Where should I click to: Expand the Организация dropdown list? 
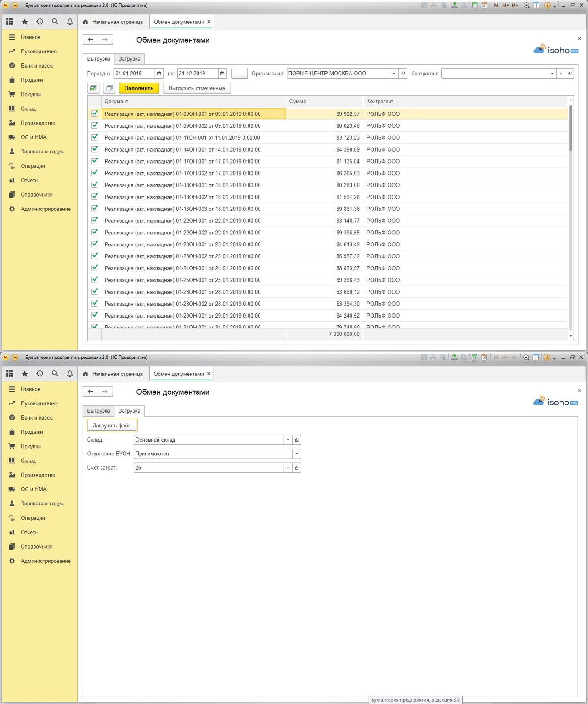tap(394, 74)
